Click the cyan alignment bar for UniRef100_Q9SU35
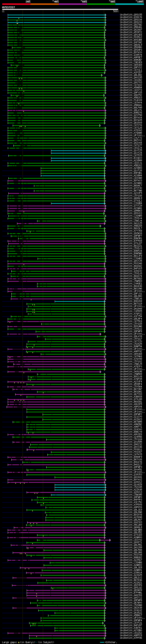The width and height of the screenshot is (146, 644). tap(57, 15)
